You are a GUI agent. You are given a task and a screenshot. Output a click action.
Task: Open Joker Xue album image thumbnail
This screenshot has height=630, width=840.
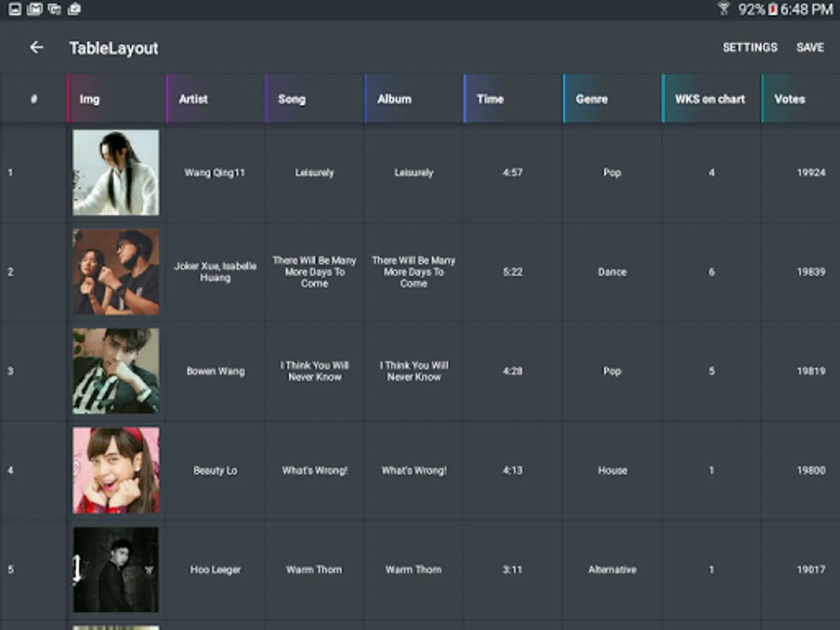coord(116,272)
